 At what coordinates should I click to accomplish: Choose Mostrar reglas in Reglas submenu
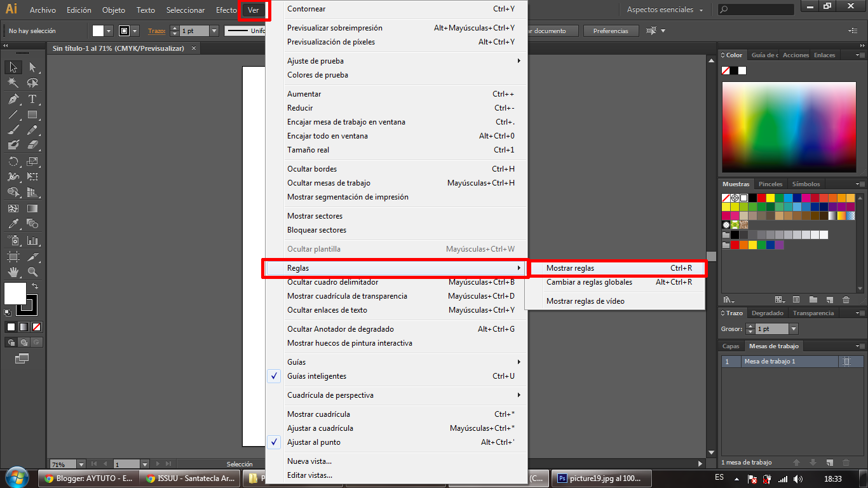tap(615, 268)
